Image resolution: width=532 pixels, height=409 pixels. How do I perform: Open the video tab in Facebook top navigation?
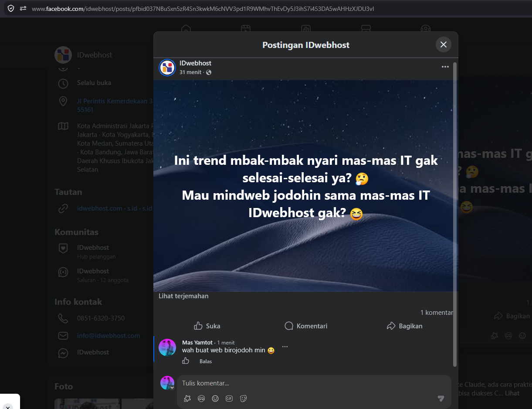pyautogui.click(x=246, y=29)
